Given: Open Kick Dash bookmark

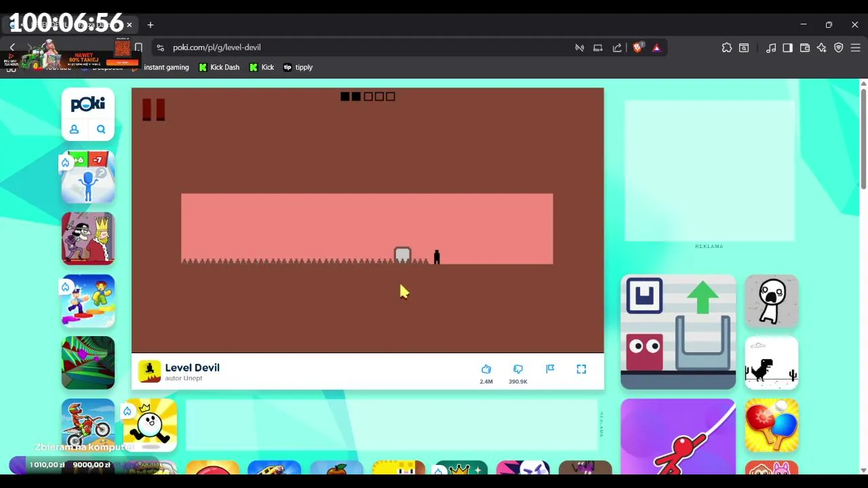Looking at the screenshot, I should (219, 67).
